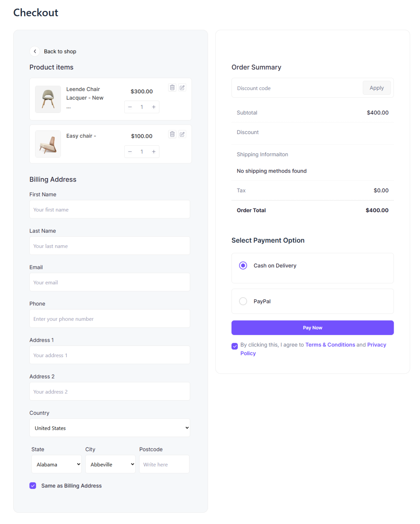420x524 pixels.
Task: Click the Subtotal $400.00 value
Action: 378,113
